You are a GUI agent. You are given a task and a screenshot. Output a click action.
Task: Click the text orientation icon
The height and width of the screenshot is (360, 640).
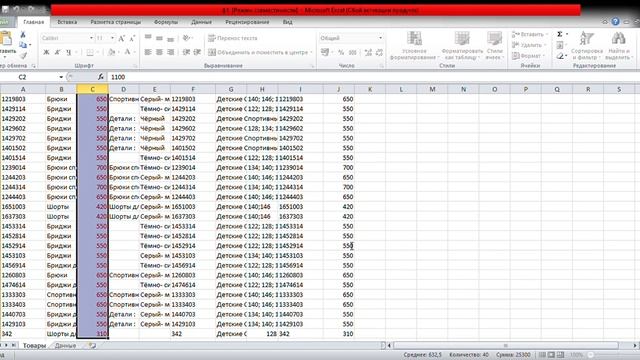point(187,38)
